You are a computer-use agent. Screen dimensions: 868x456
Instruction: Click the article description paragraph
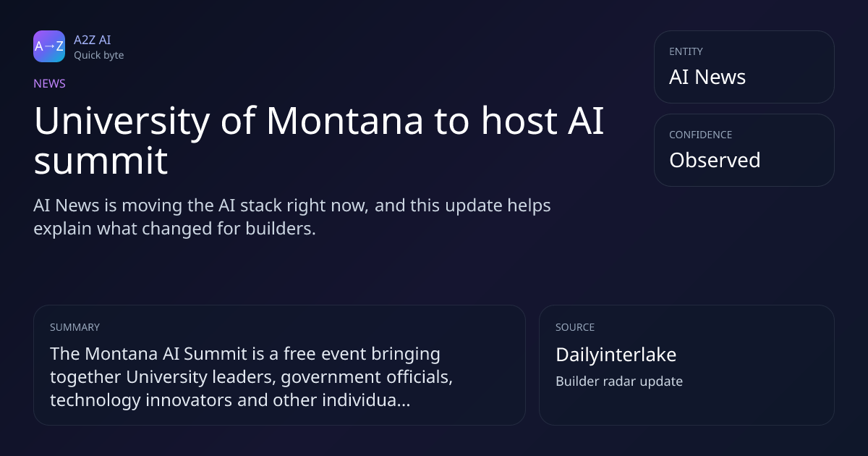click(x=292, y=216)
